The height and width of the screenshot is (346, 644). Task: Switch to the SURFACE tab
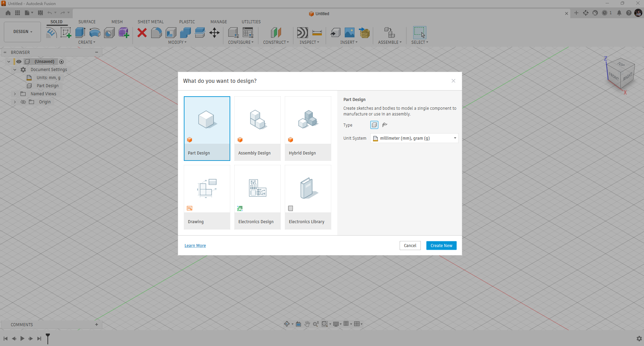tap(87, 22)
